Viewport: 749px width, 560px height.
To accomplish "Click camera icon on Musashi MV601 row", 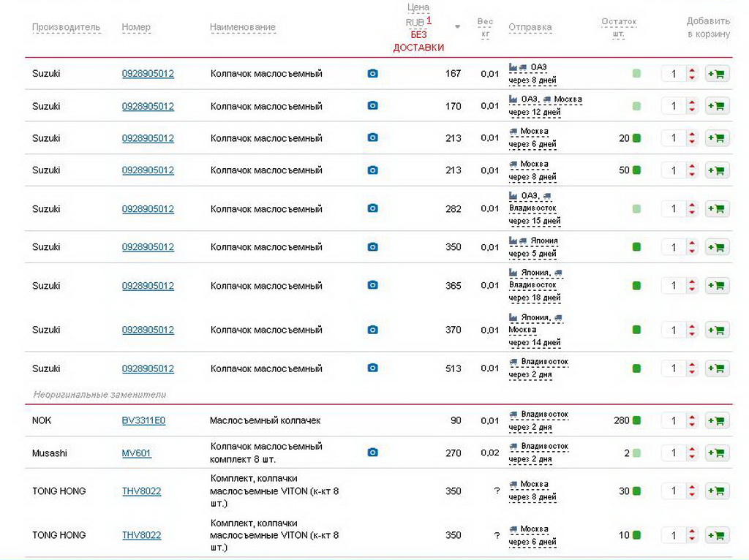I will tap(372, 453).
